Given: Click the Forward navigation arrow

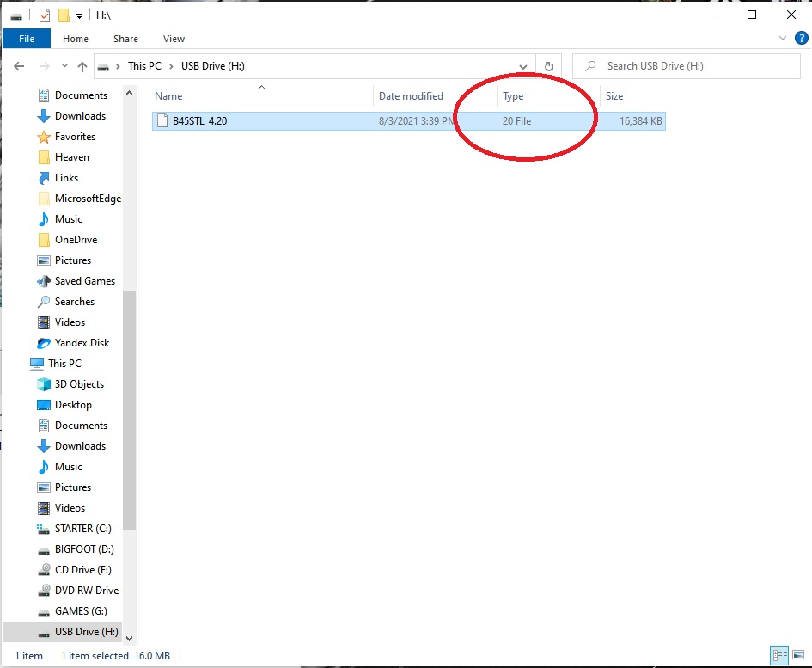Looking at the screenshot, I should (45, 66).
